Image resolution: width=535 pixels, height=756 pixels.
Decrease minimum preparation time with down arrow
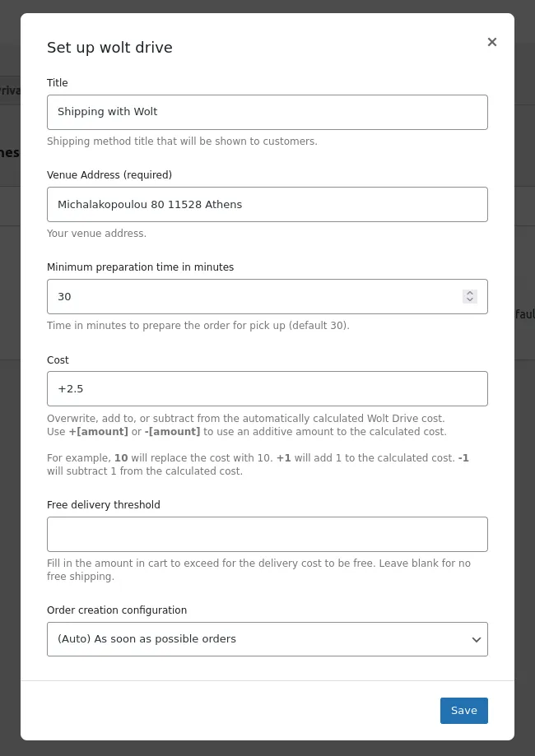pos(470,300)
